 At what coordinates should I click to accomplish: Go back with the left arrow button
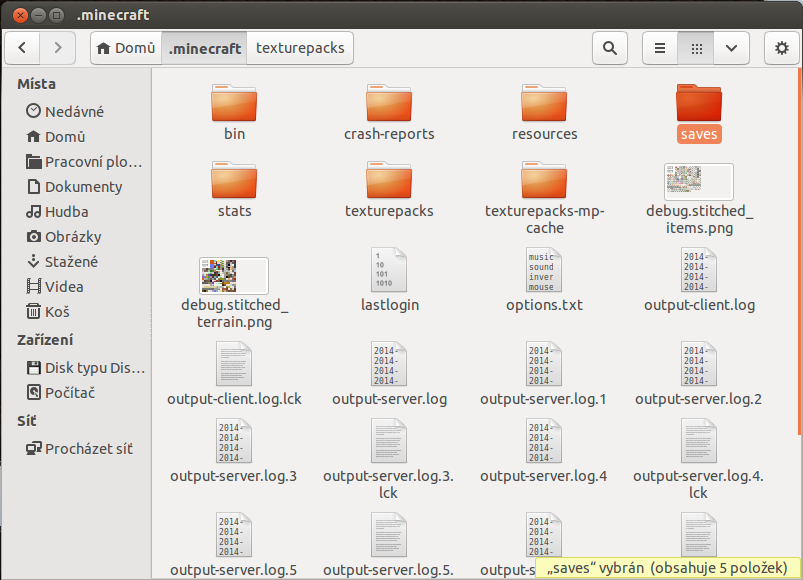coord(22,48)
